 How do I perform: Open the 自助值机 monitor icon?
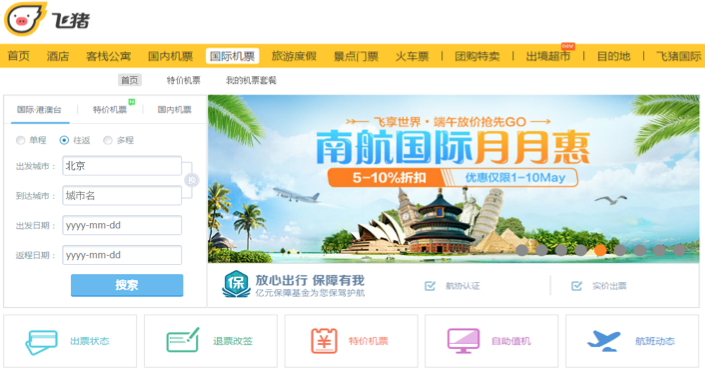[x=463, y=341]
